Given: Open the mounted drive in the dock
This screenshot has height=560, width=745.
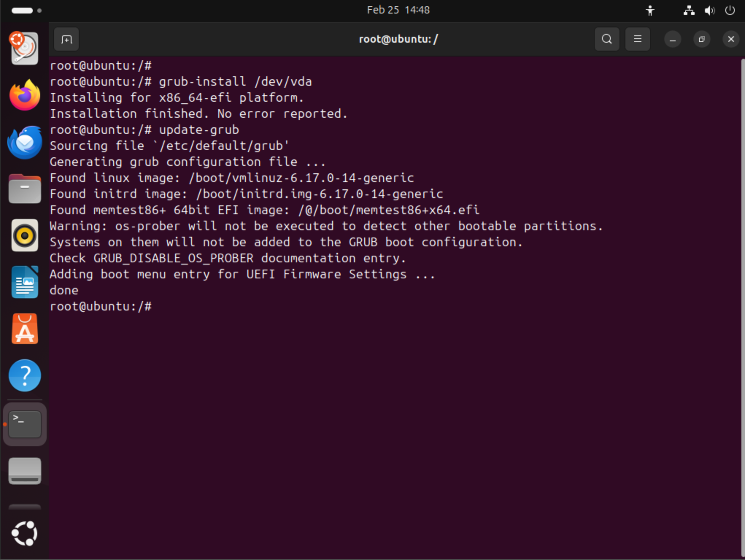Looking at the screenshot, I should point(25,471).
